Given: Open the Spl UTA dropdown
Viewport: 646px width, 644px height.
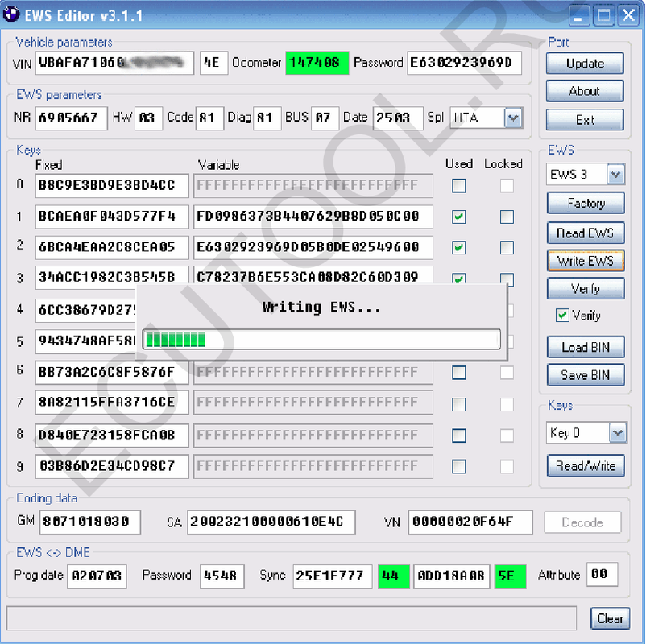Looking at the screenshot, I should [x=513, y=118].
